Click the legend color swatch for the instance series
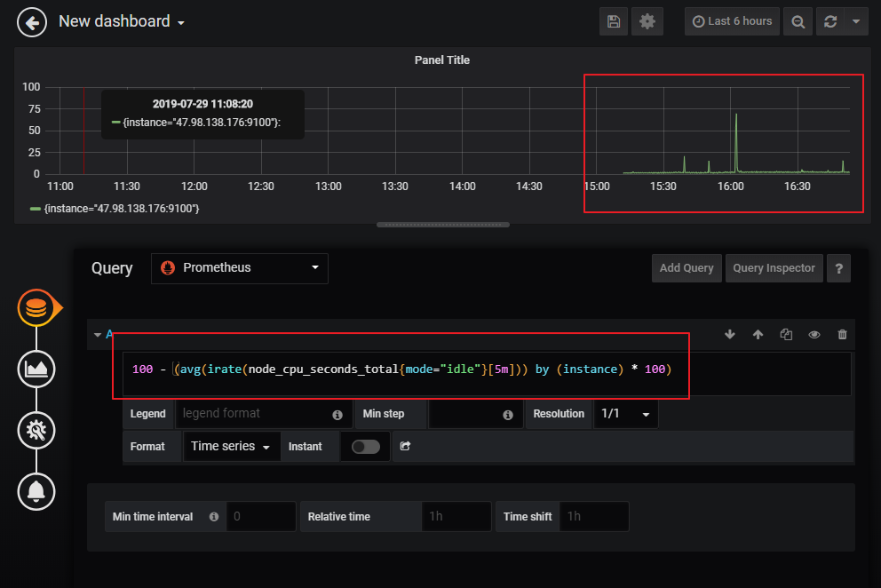 point(35,209)
